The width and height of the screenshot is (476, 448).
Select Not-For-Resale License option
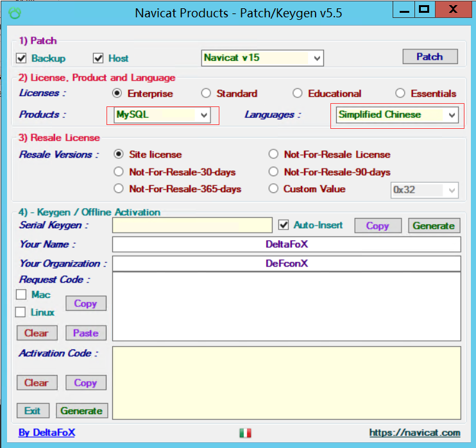273,154
